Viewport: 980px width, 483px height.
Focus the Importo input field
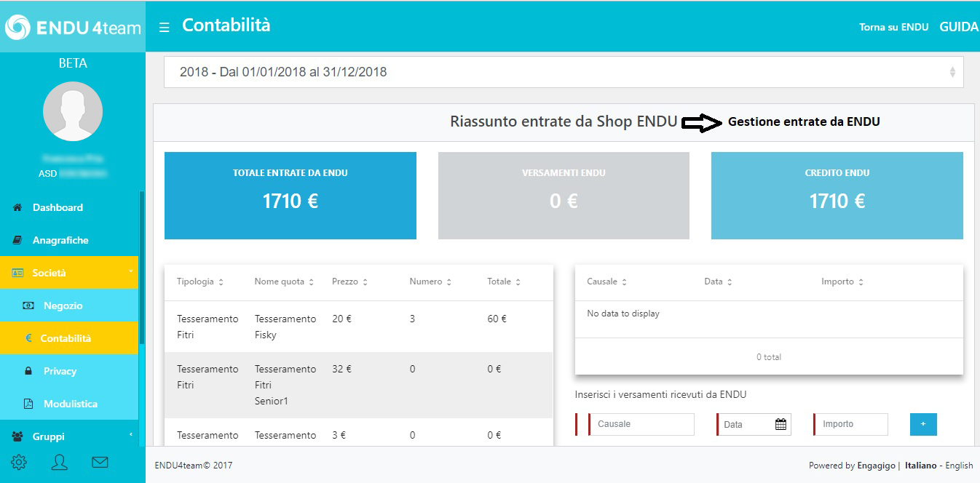[851, 424]
